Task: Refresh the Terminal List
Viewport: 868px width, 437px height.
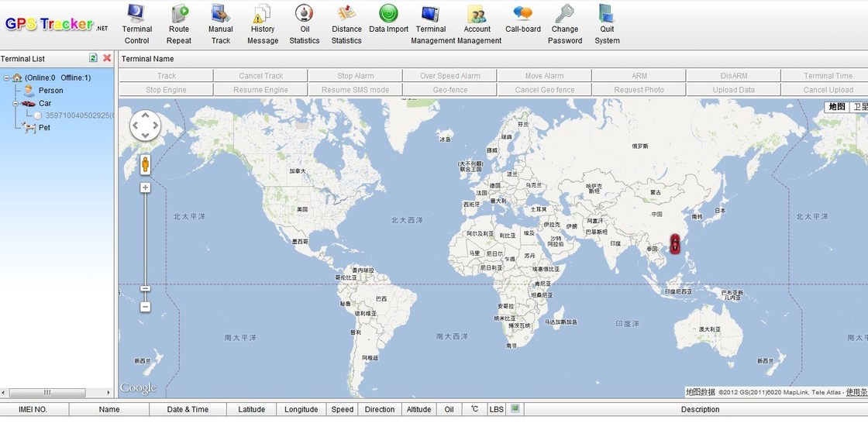Action: 94,58
